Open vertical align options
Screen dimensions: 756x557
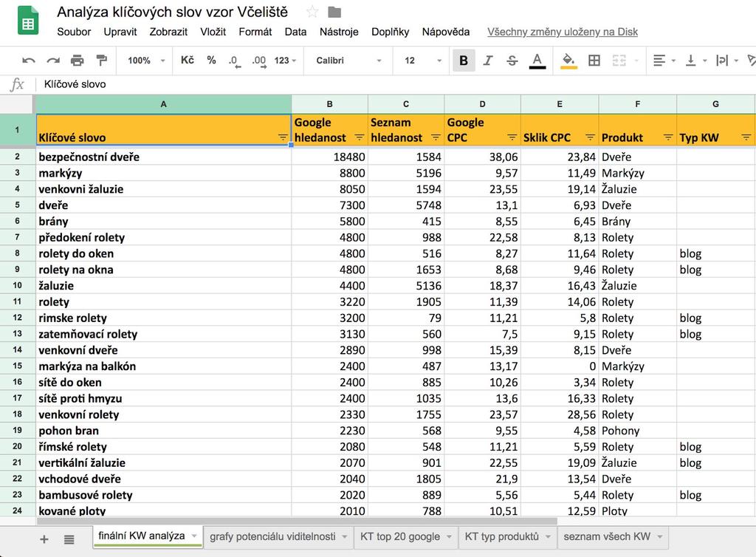[696, 61]
